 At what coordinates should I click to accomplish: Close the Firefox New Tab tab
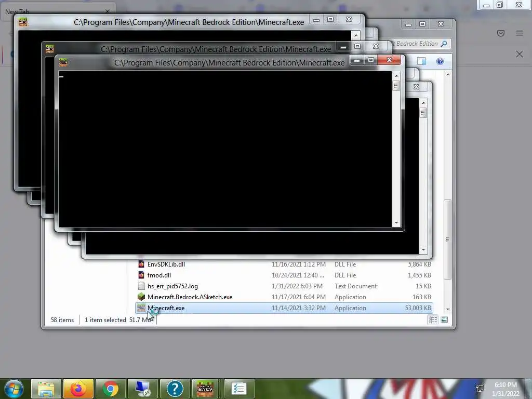[x=108, y=11]
